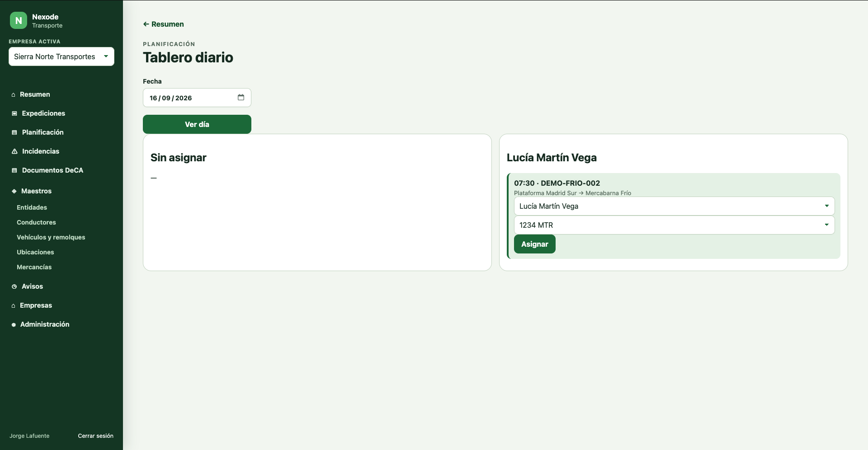Screen dimensions: 868x450
Task: Click the Nexode green N logo
Action: tap(19, 20)
